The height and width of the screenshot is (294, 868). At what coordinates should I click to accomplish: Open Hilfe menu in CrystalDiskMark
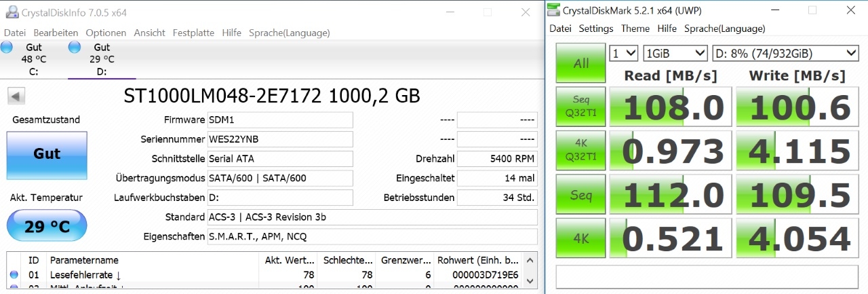point(667,29)
